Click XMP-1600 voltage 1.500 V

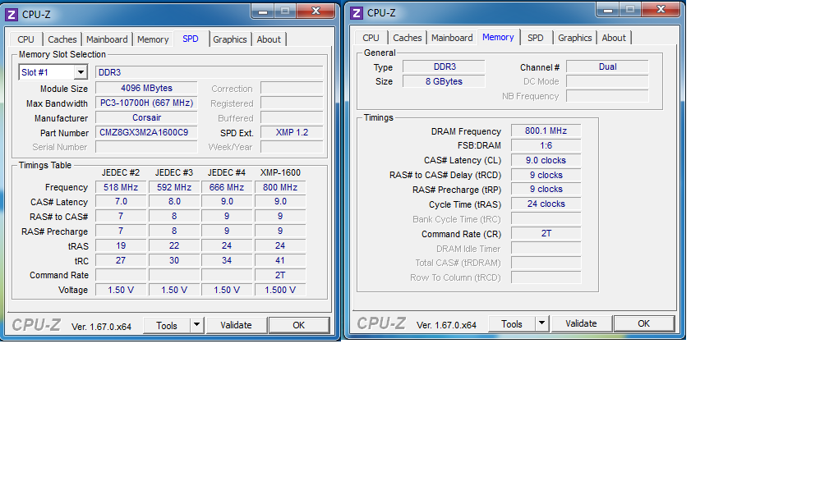[280, 289]
